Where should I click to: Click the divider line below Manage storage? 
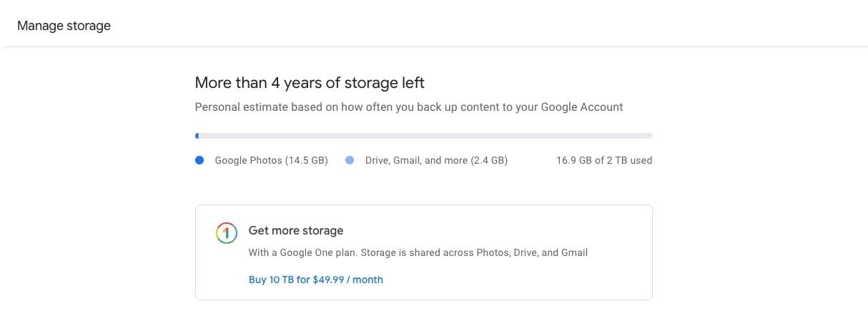[x=434, y=47]
